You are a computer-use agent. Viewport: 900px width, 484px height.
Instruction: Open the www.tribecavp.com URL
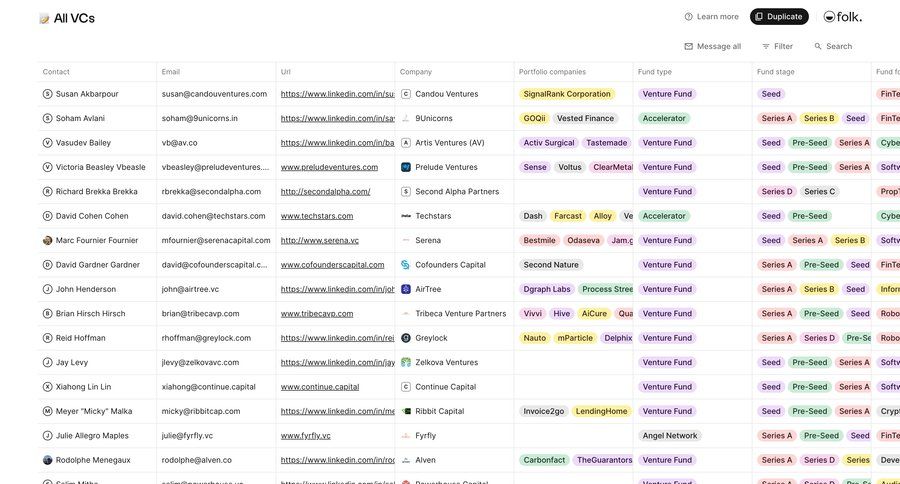(x=317, y=314)
